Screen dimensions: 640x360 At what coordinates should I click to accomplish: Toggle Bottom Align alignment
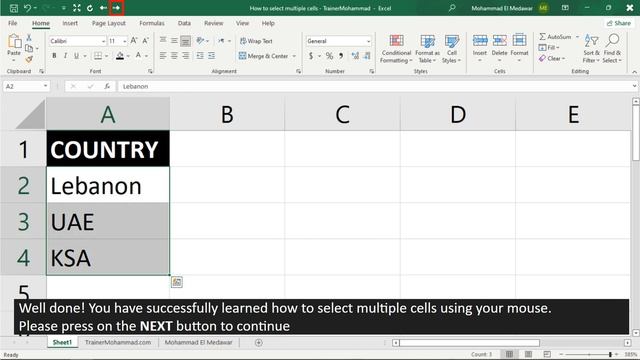click(185, 40)
